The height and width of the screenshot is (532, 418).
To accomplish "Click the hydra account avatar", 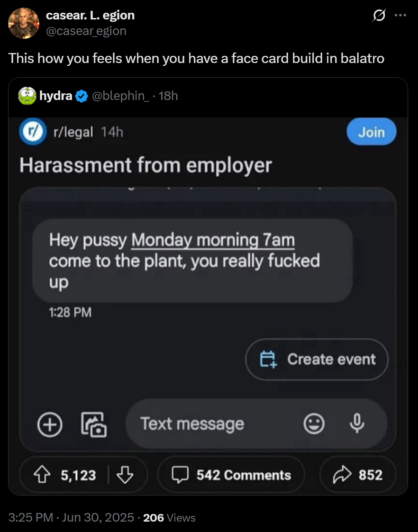I will pos(27,96).
